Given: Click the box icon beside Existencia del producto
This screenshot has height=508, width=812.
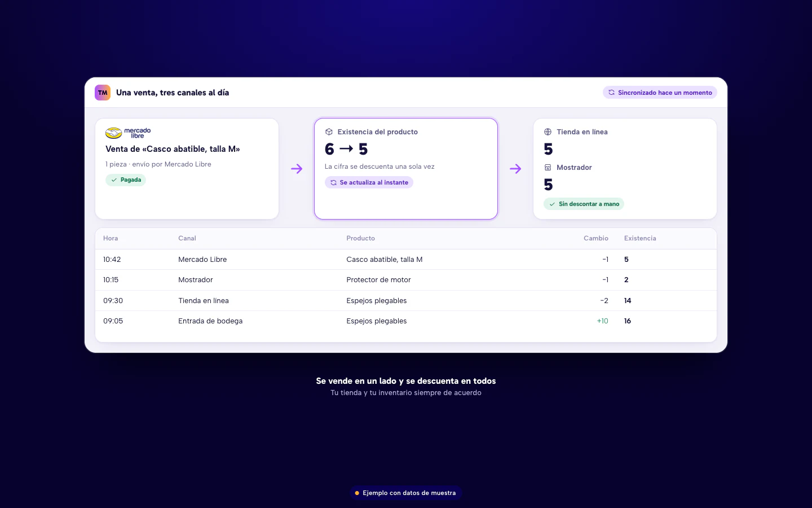Looking at the screenshot, I should (x=329, y=132).
